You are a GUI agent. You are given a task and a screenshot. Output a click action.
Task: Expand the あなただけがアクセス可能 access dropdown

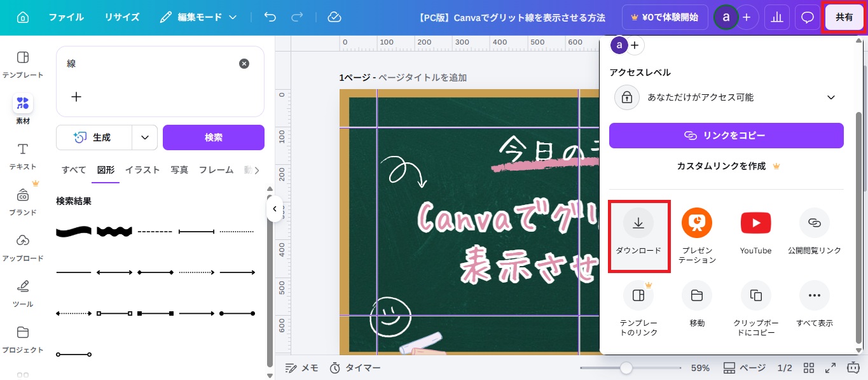point(726,97)
